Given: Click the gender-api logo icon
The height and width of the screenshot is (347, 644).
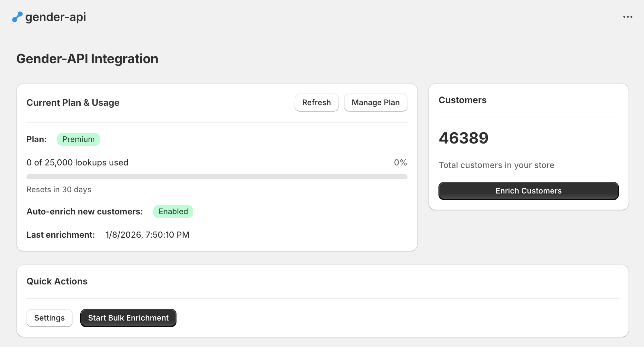Looking at the screenshot, I should pos(17,17).
